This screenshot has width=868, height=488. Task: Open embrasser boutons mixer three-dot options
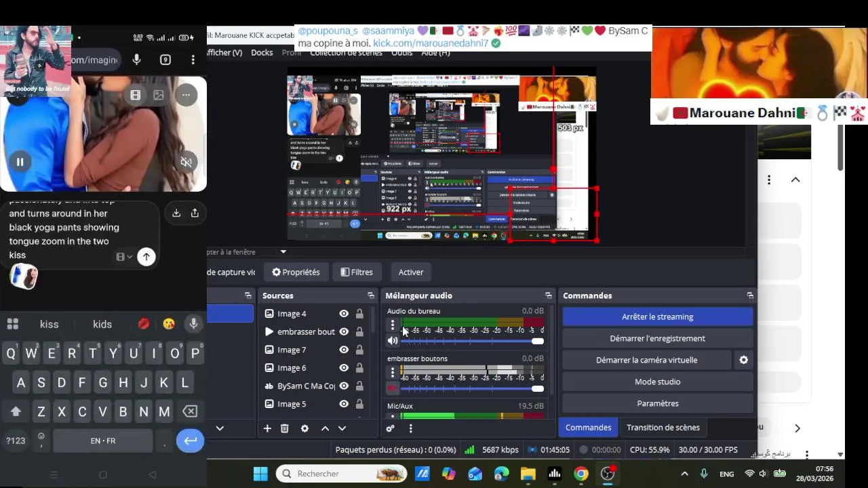392,373
